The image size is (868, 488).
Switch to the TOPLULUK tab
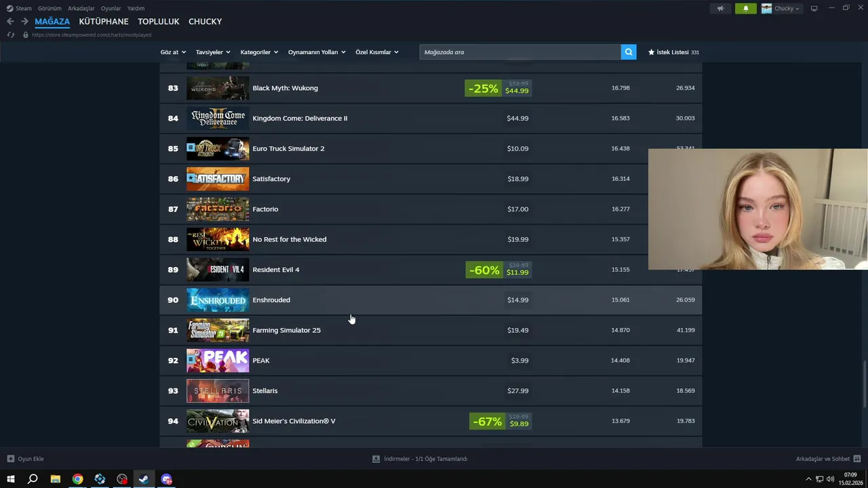[x=159, y=22]
